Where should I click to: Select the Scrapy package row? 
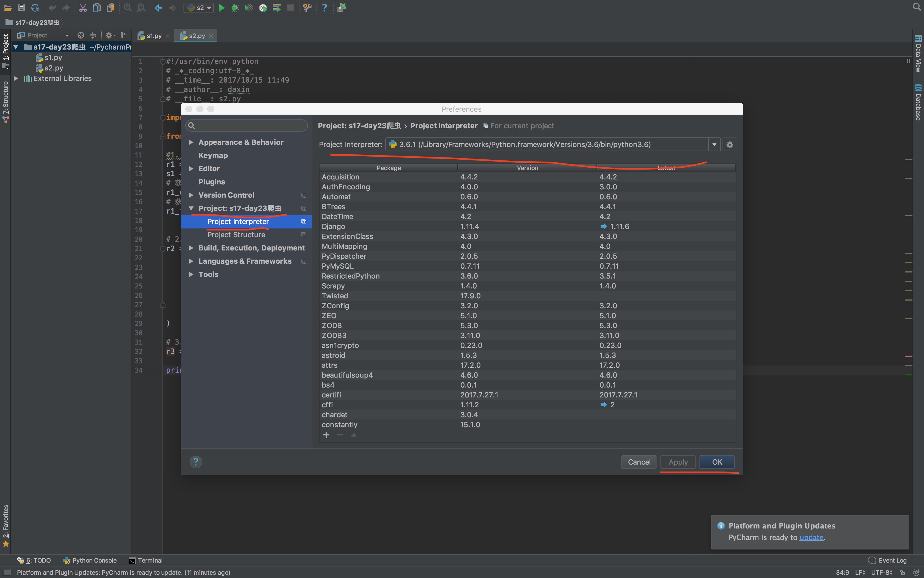(x=527, y=286)
